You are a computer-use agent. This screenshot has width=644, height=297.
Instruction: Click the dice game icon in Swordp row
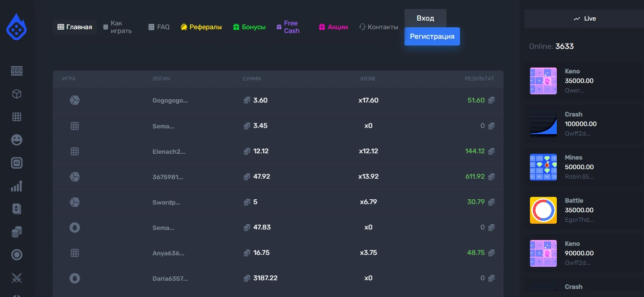(x=75, y=202)
